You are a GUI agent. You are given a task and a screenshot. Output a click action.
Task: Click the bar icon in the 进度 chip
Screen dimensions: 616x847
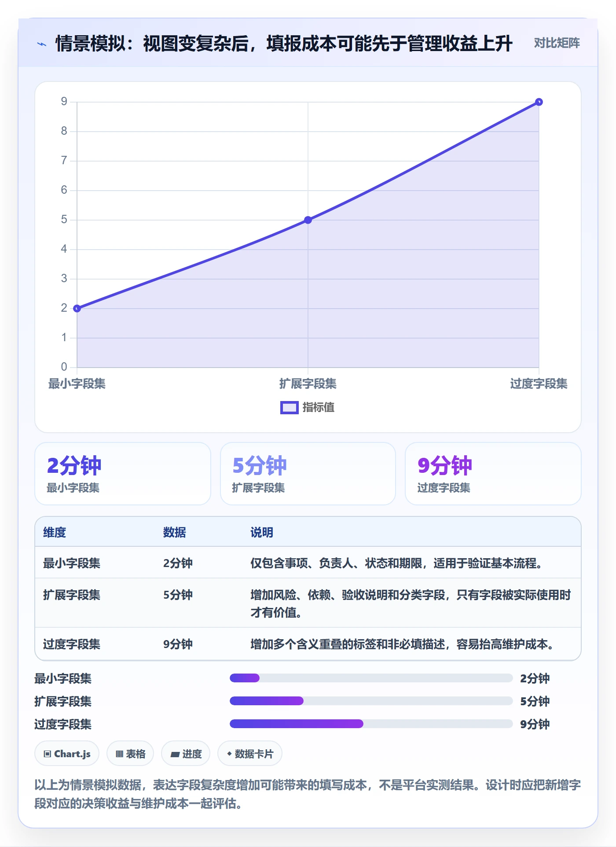pos(175,755)
